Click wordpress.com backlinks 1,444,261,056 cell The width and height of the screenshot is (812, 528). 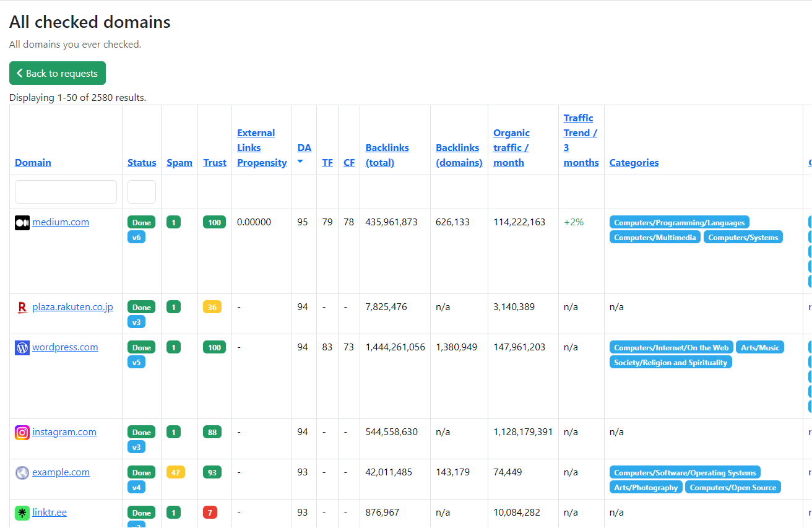pos(395,347)
